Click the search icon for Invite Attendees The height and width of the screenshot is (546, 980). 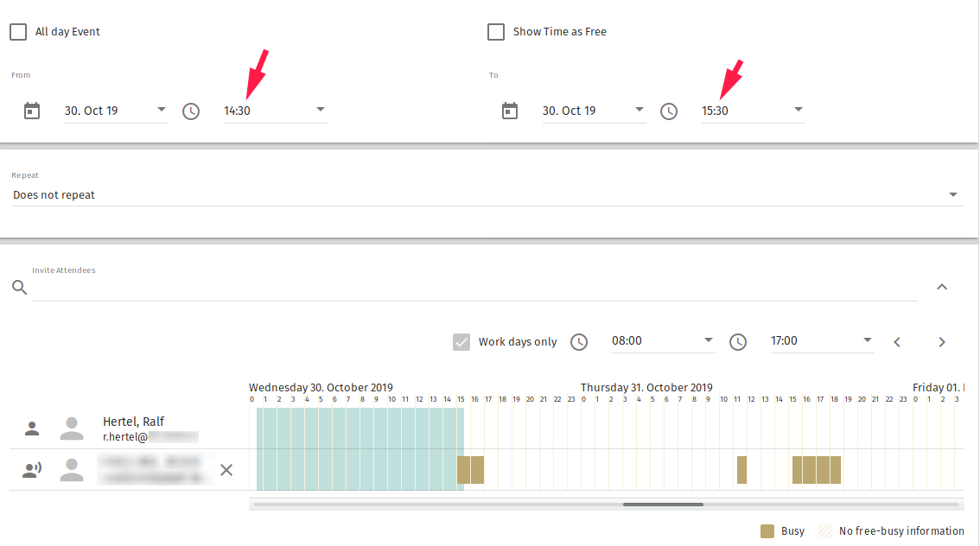pos(20,288)
